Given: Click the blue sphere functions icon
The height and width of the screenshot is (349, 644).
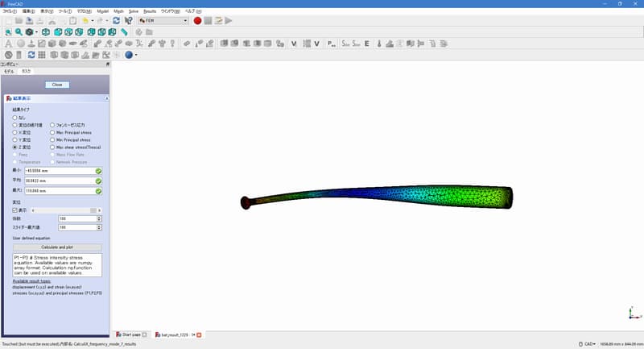Looking at the screenshot, I should click(129, 55).
